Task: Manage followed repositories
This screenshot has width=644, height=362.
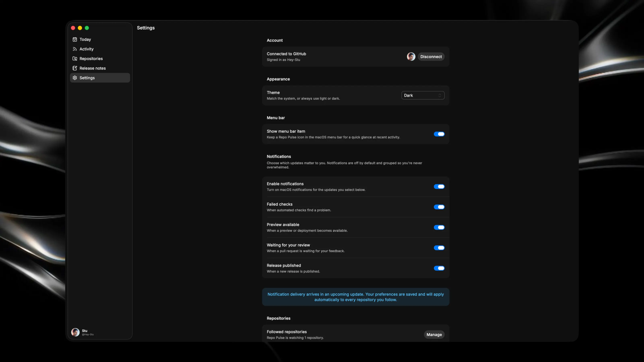Action: click(x=434, y=334)
